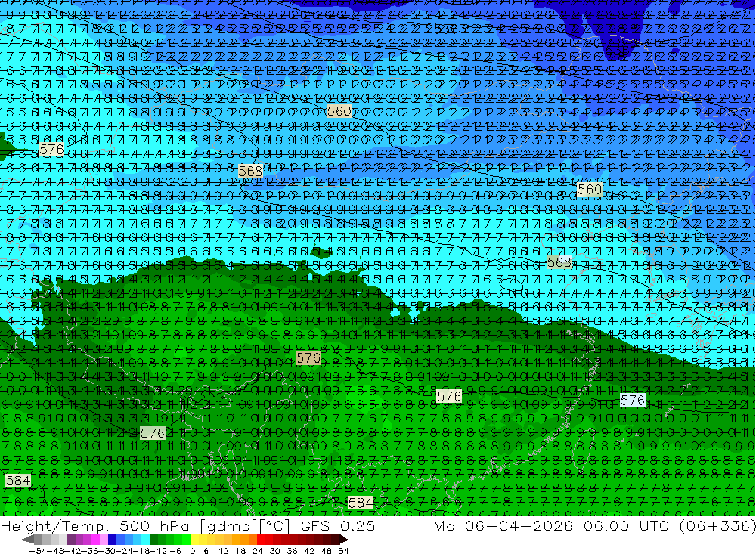
Task: Pick the dark green legend swatch after -18
Action: (153, 539)
